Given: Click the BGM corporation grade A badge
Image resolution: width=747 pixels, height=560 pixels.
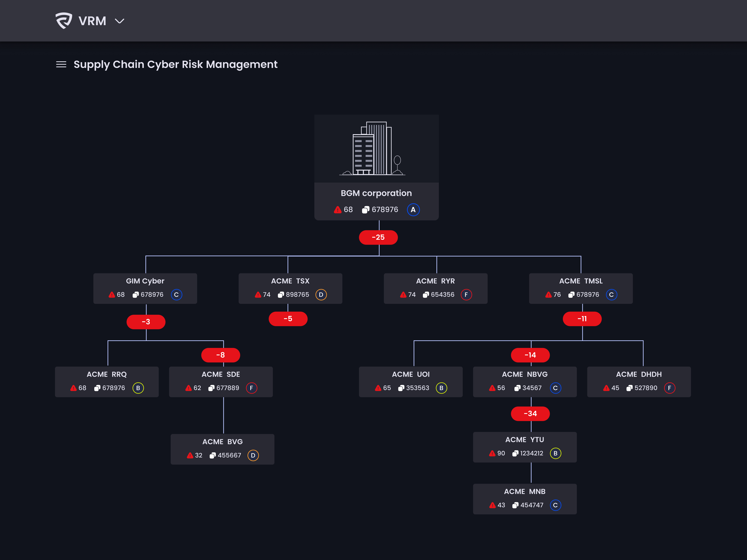Looking at the screenshot, I should pos(413,210).
